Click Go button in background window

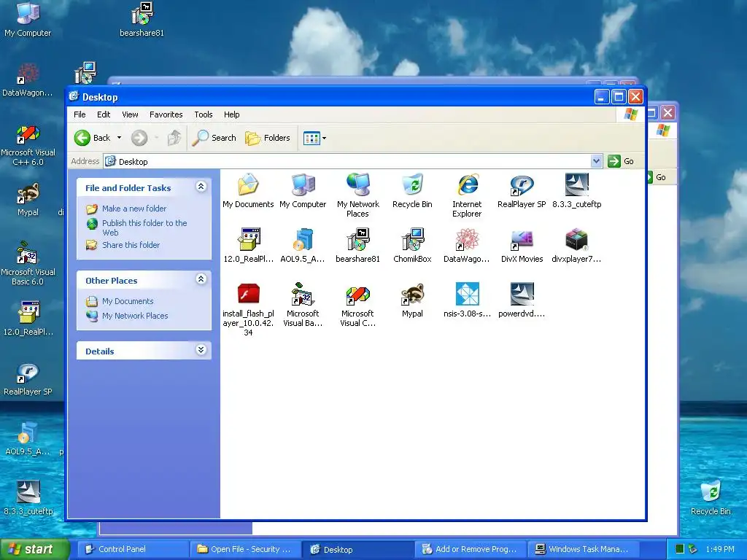click(660, 177)
